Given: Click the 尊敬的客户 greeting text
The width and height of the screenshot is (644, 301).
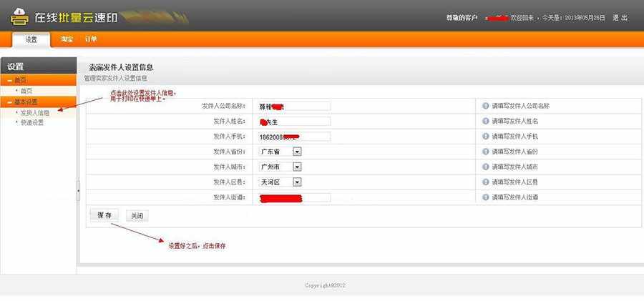Looking at the screenshot, I should (462, 18).
